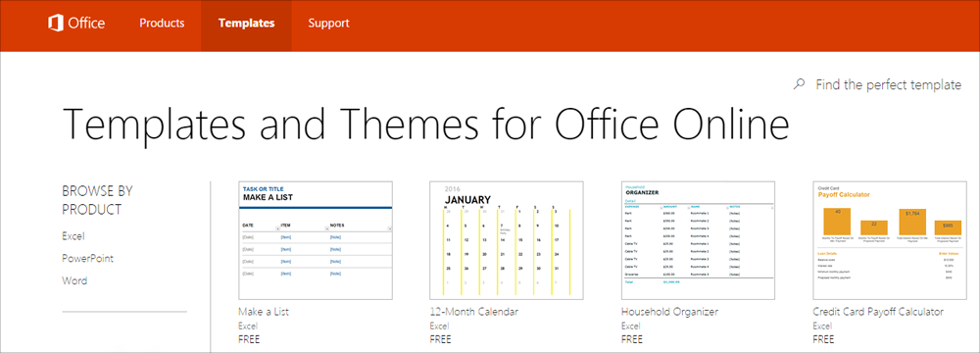The width and height of the screenshot is (980, 353).
Task: Click Excel label under 12-Month Calendar
Action: (x=439, y=327)
